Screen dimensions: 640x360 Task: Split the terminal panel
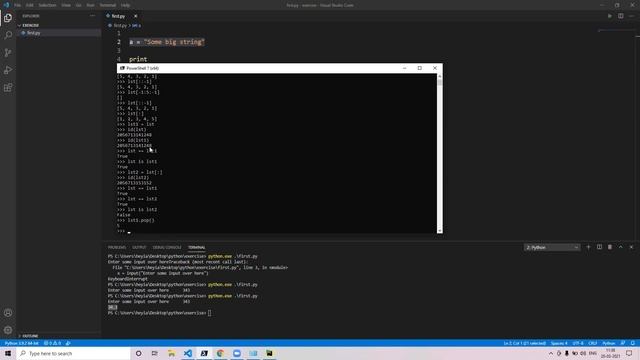(599, 247)
